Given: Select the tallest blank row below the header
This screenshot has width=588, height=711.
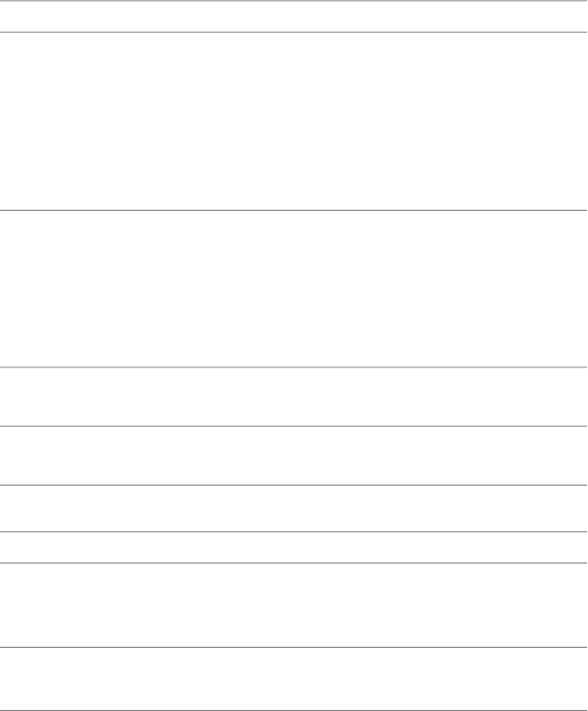Looking at the screenshot, I should point(293,121).
